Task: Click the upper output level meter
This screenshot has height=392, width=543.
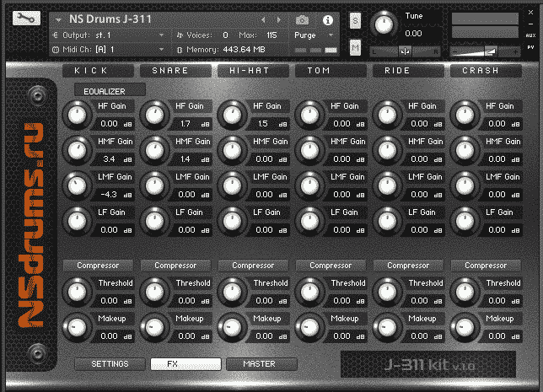Action: [485, 19]
